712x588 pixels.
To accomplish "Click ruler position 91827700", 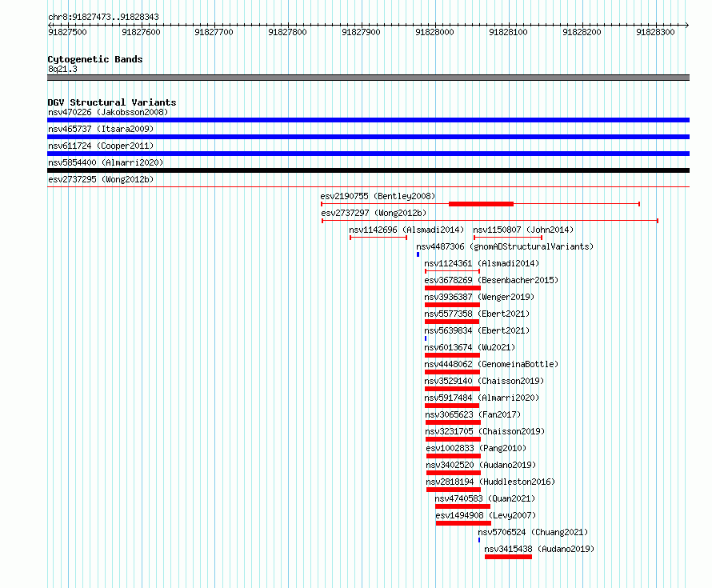I will [214, 32].
